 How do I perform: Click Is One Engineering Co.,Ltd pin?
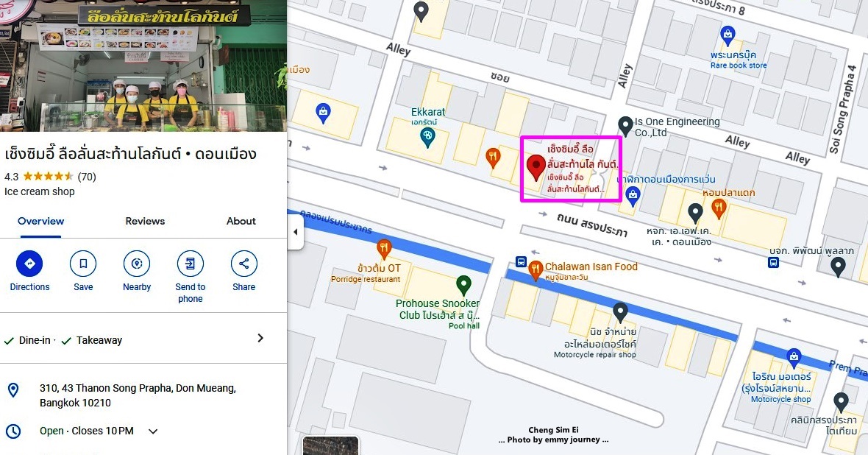click(x=625, y=126)
